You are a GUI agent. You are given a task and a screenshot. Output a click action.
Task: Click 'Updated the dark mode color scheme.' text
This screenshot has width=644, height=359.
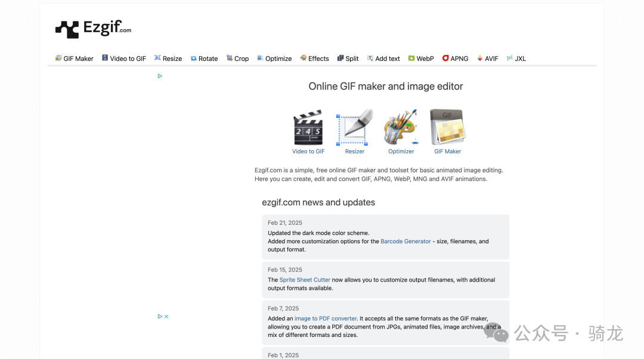click(x=318, y=233)
